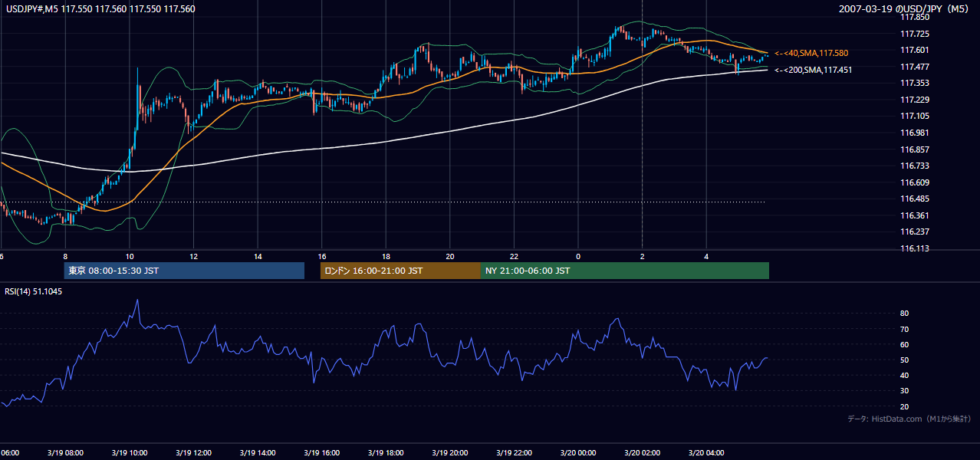Click price level 116.361 on the axis
Image resolution: width=980 pixels, height=460 pixels.
[914, 215]
